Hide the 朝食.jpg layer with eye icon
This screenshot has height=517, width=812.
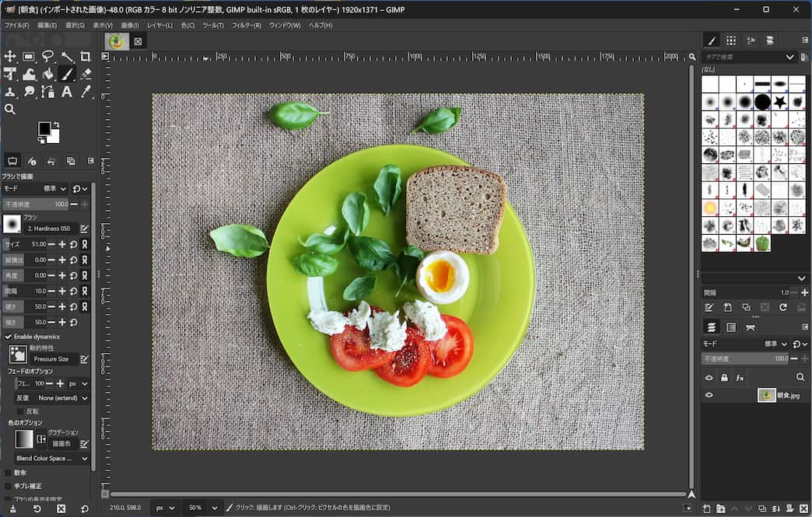pos(709,396)
